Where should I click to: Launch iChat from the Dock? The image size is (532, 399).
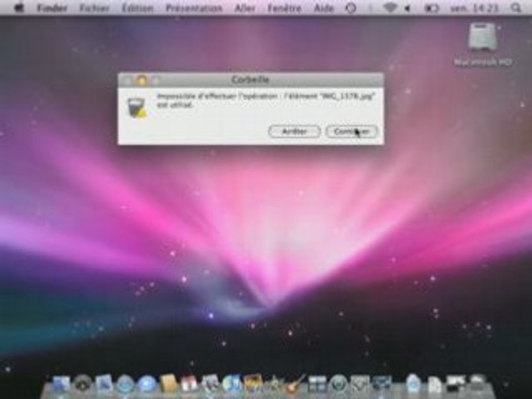(x=146, y=385)
